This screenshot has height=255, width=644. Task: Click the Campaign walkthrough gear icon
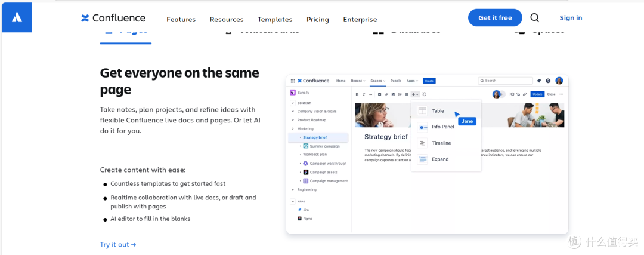(305, 163)
